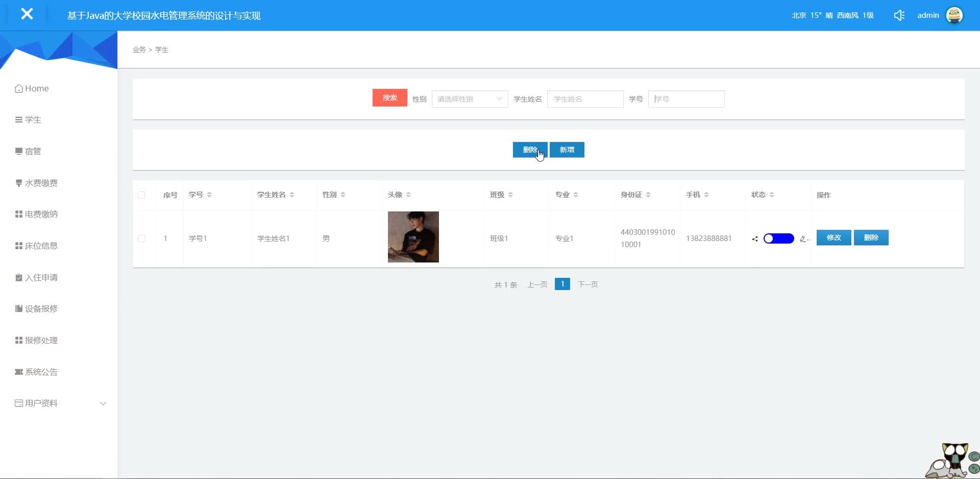980x479 pixels.
Task: Close the sidebar with the X icon
Action: point(27,14)
